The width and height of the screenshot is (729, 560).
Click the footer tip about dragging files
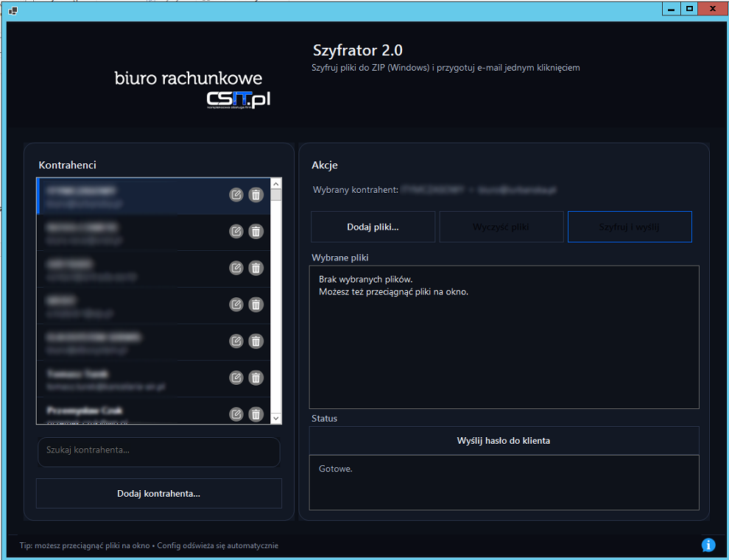point(149,545)
